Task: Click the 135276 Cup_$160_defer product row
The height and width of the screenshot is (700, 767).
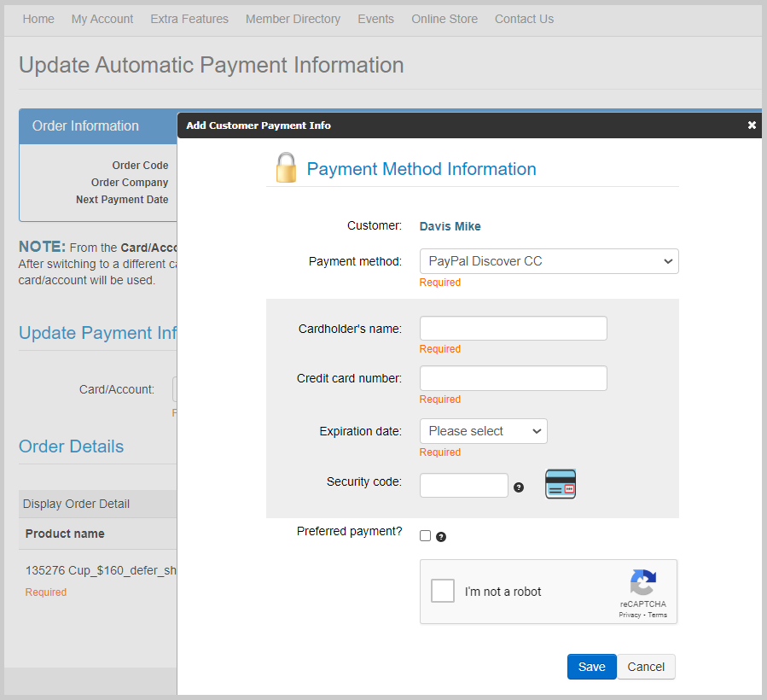Action: 101,571
